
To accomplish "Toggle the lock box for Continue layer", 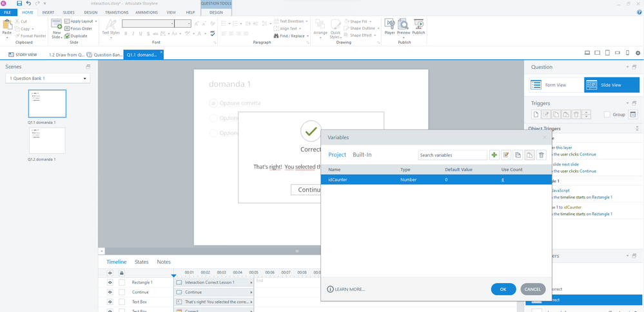I will (x=122, y=292).
